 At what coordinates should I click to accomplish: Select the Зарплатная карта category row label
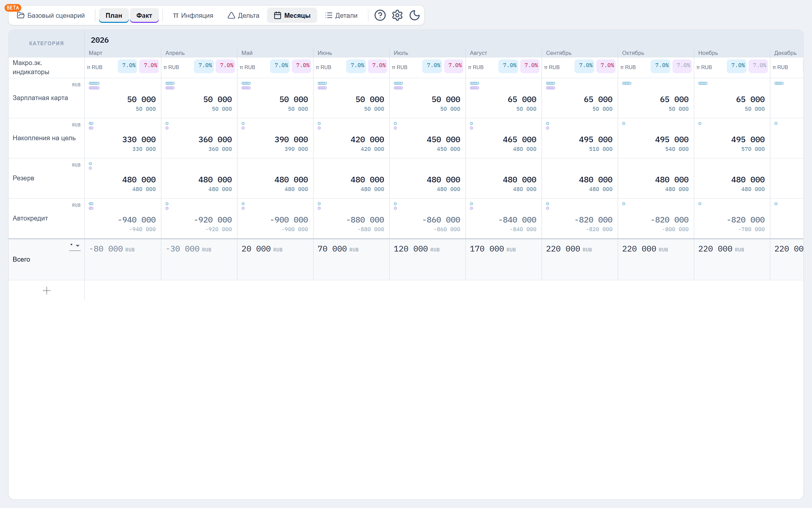point(40,98)
